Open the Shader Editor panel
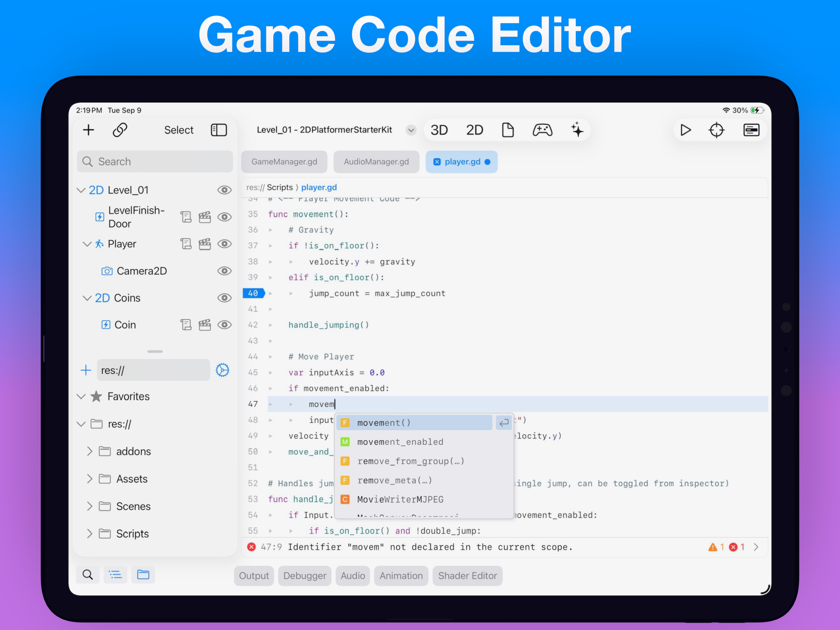 [x=467, y=576]
